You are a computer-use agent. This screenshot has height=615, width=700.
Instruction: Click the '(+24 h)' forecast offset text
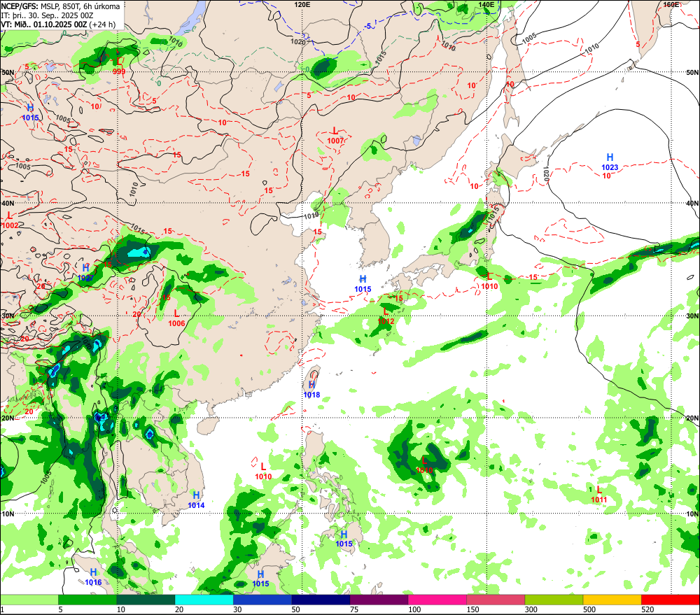click(102, 24)
